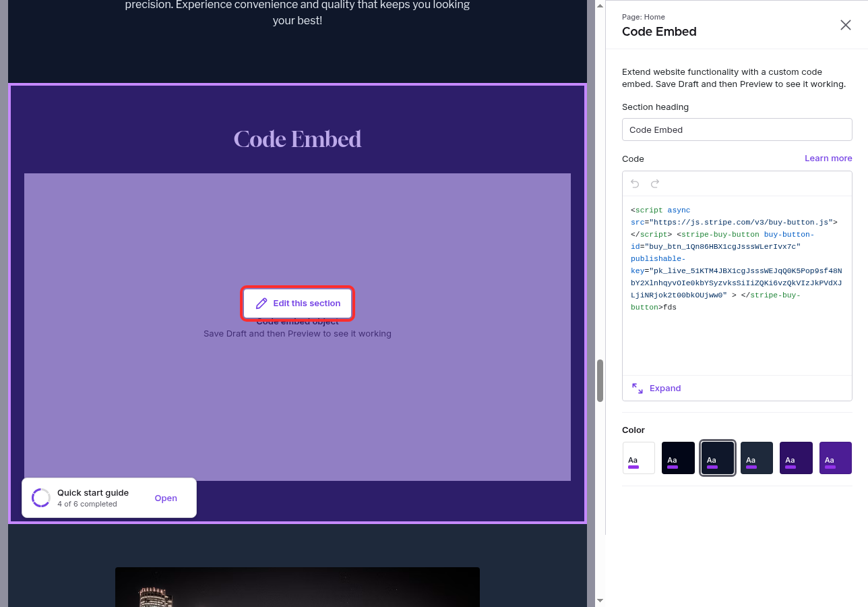Click the undo arrow in code editor

(635, 183)
